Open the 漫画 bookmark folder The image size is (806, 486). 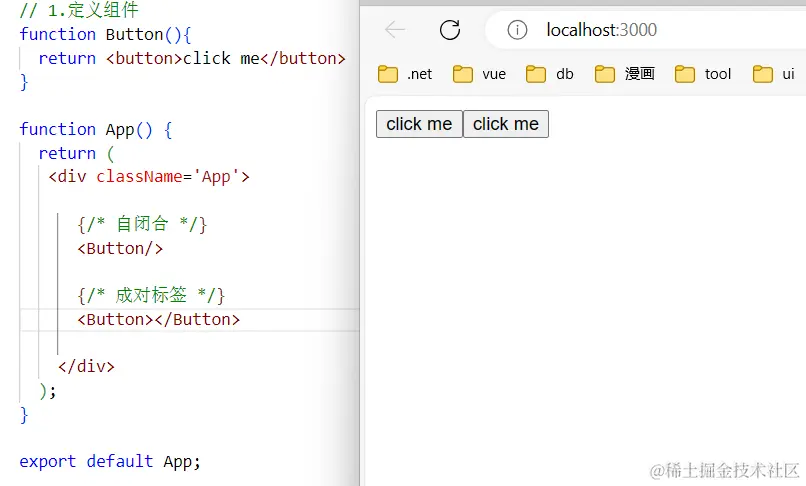(625, 74)
